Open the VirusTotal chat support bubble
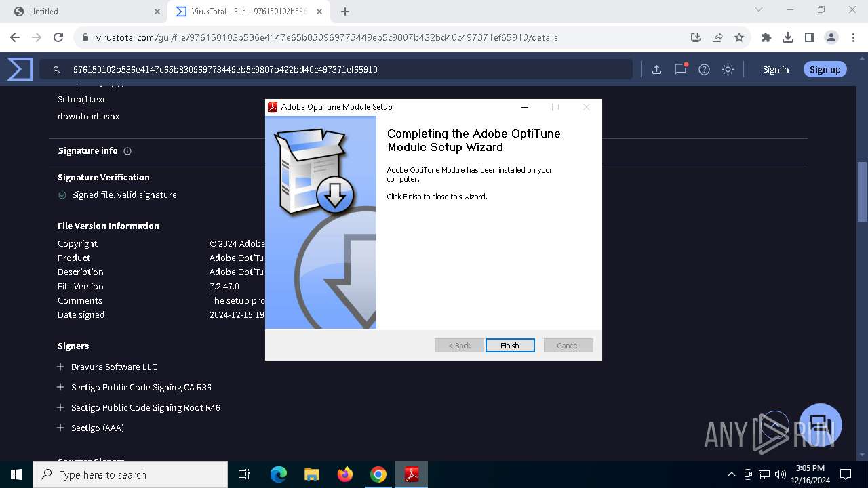This screenshot has width=868, height=488. click(821, 425)
